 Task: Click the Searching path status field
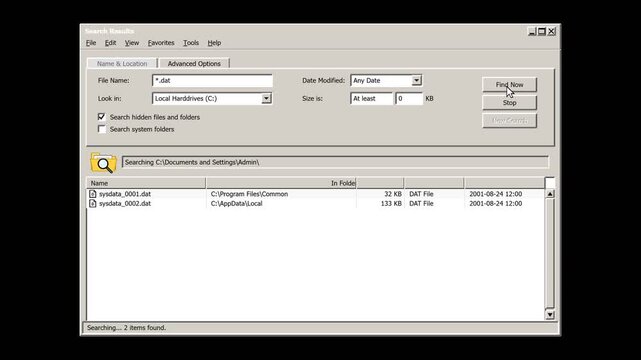(x=335, y=162)
